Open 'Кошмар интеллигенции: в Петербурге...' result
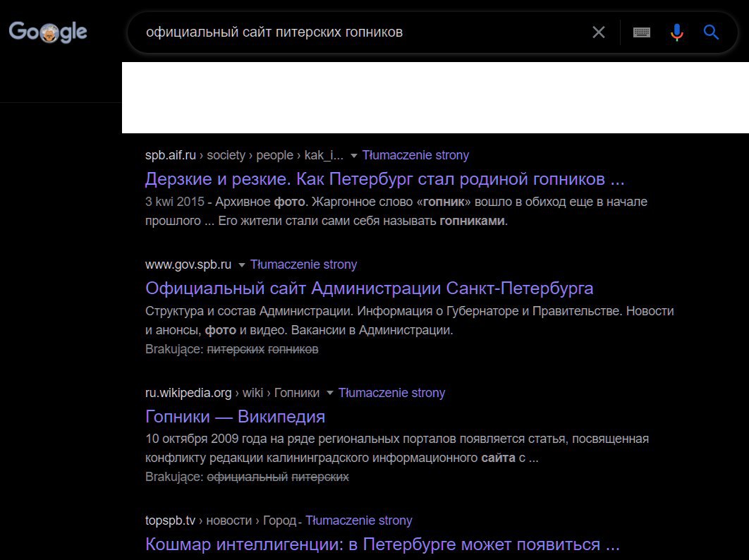 coord(382,544)
